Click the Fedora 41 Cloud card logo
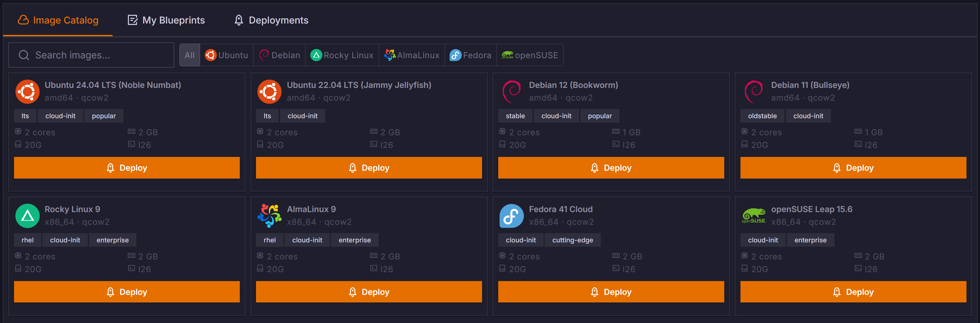The height and width of the screenshot is (323, 980). [511, 216]
